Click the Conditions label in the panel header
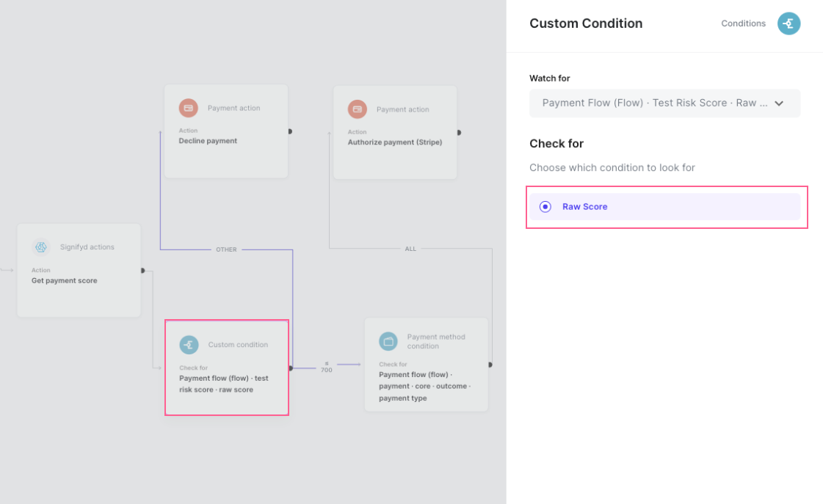823x504 pixels. [743, 23]
